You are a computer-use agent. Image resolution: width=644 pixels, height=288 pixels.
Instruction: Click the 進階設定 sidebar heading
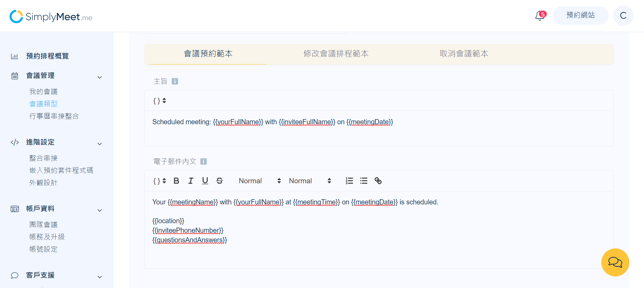[x=40, y=142]
